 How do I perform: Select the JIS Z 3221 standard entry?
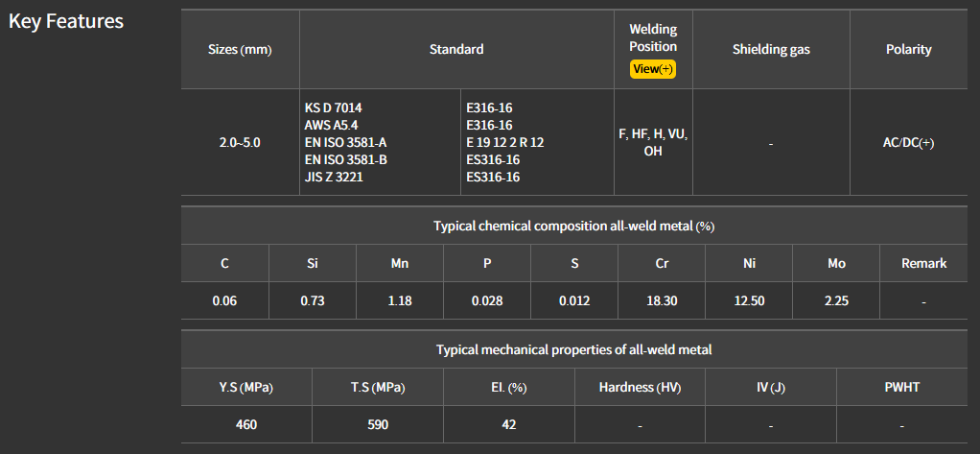(x=333, y=177)
